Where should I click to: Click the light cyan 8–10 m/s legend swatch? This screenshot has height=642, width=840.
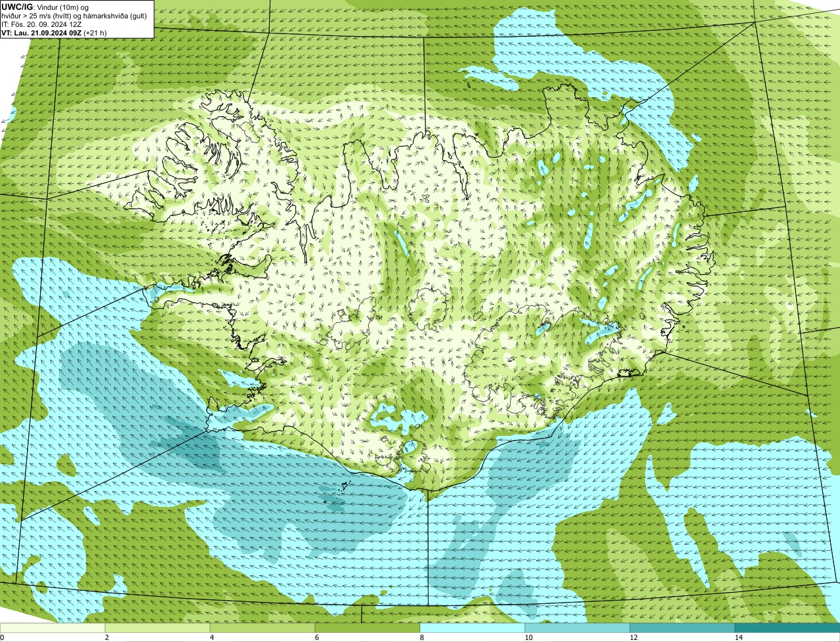point(472,628)
